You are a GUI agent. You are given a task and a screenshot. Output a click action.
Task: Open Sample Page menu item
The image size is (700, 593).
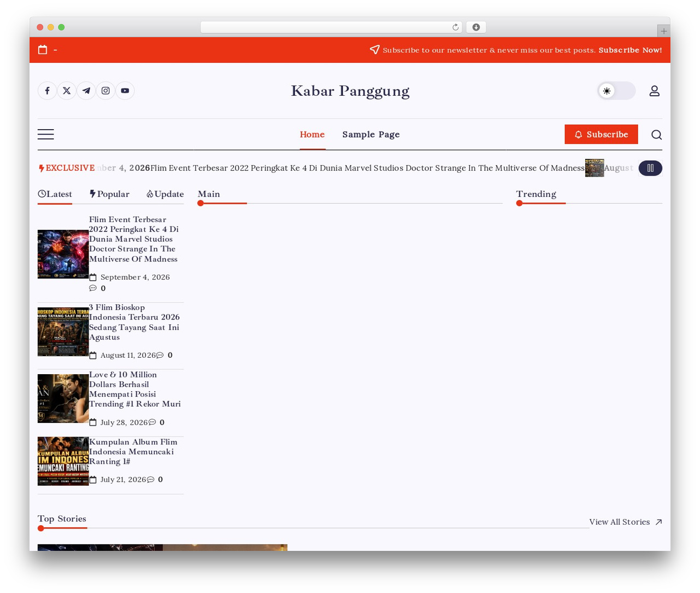371,135
